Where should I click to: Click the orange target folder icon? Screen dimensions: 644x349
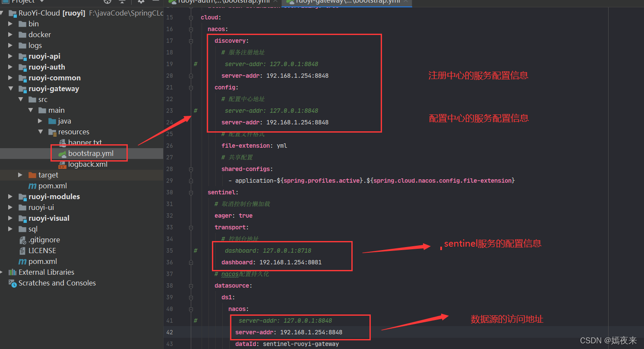point(32,175)
